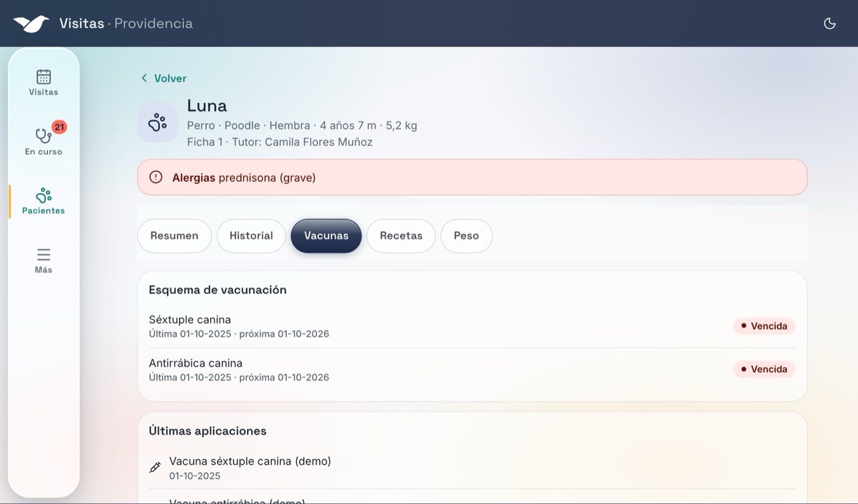The height and width of the screenshot is (504, 858).
Task: Open Visitas calendar in sidebar
Action: pos(44,83)
